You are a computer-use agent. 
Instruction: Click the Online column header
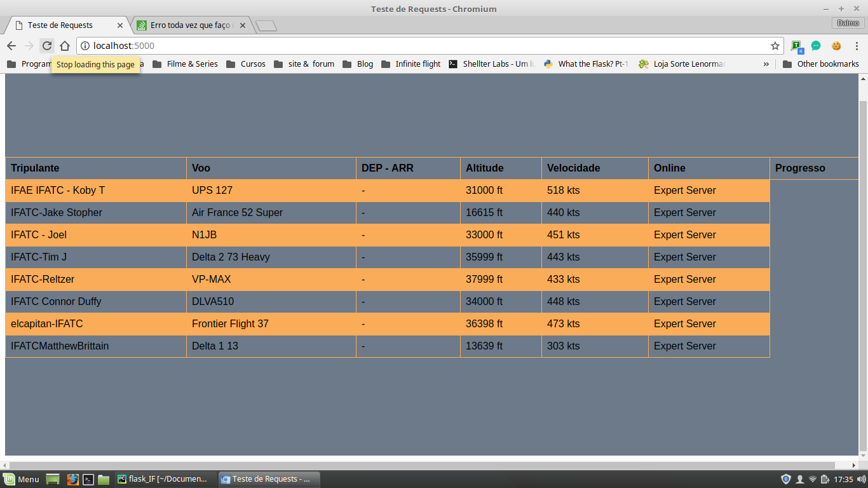[x=709, y=168]
